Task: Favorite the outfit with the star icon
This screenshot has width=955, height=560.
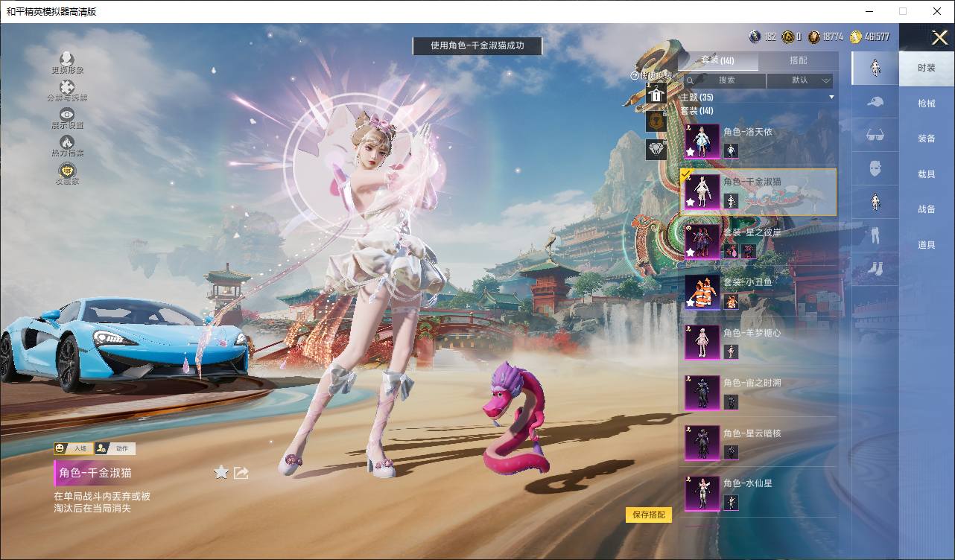Action: 221,472
